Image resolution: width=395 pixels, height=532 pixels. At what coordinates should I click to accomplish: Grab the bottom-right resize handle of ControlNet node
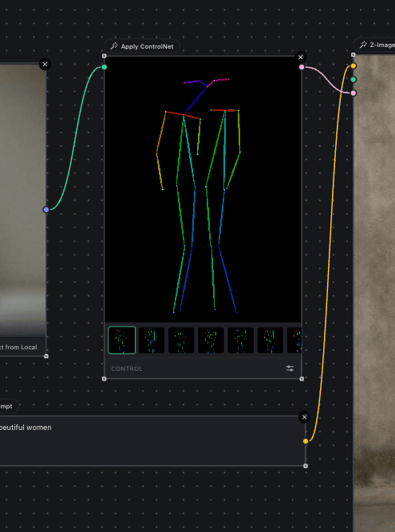click(302, 379)
